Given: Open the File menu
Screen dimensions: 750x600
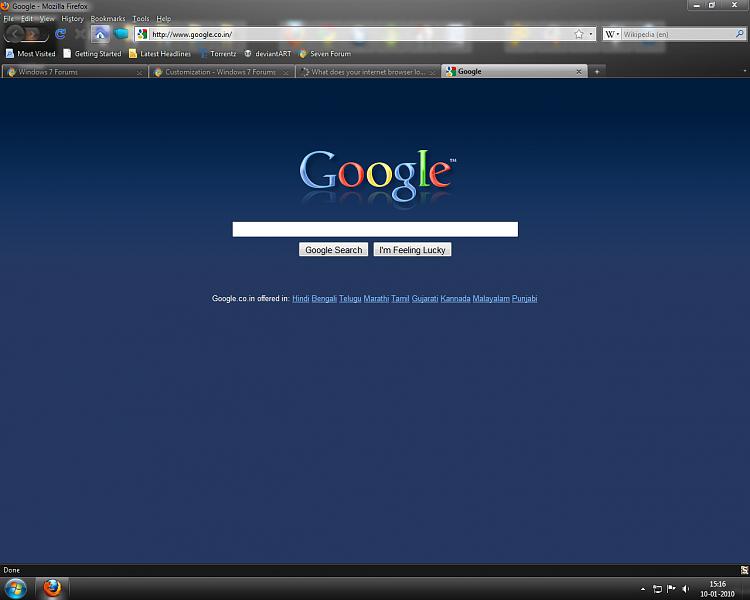Looking at the screenshot, I should pos(9,19).
